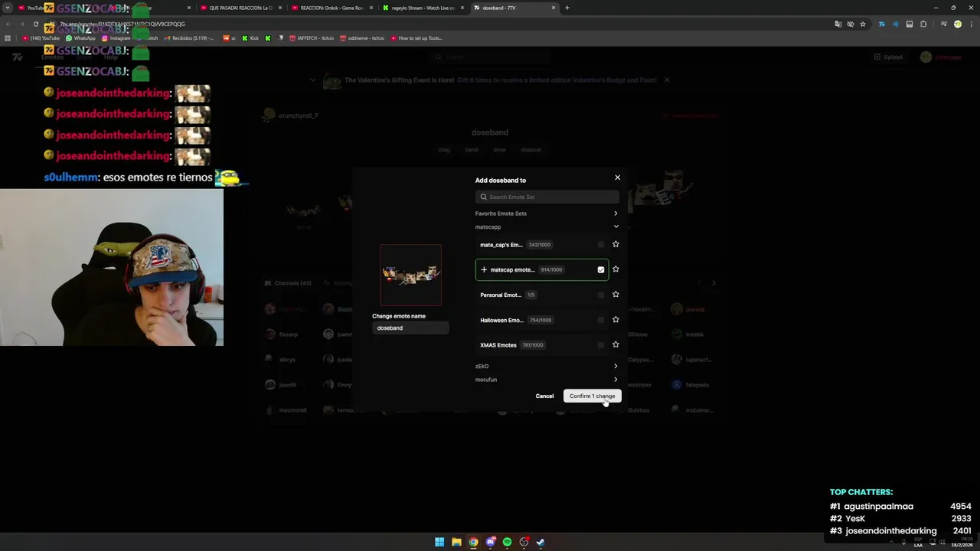The height and width of the screenshot is (551, 980).
Task: Untick the matecap emote... set checkbox
Action: [x=601, y=269]
